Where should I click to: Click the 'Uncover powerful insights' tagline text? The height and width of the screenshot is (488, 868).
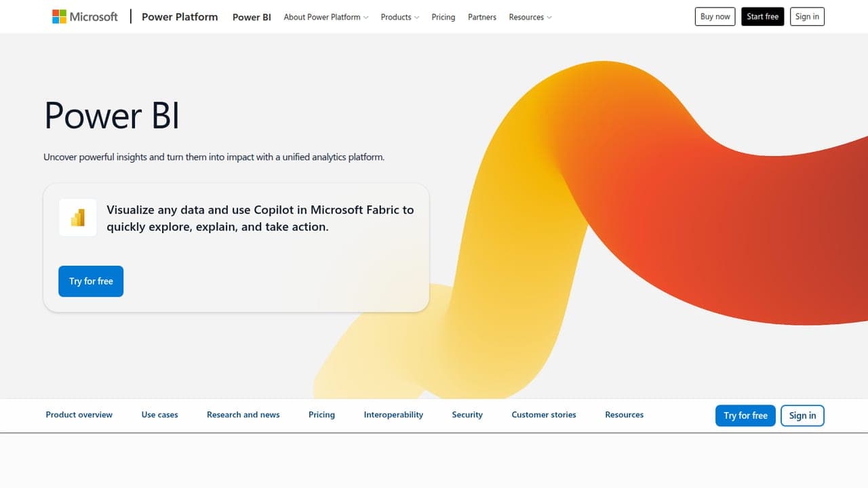pos(214,157)
